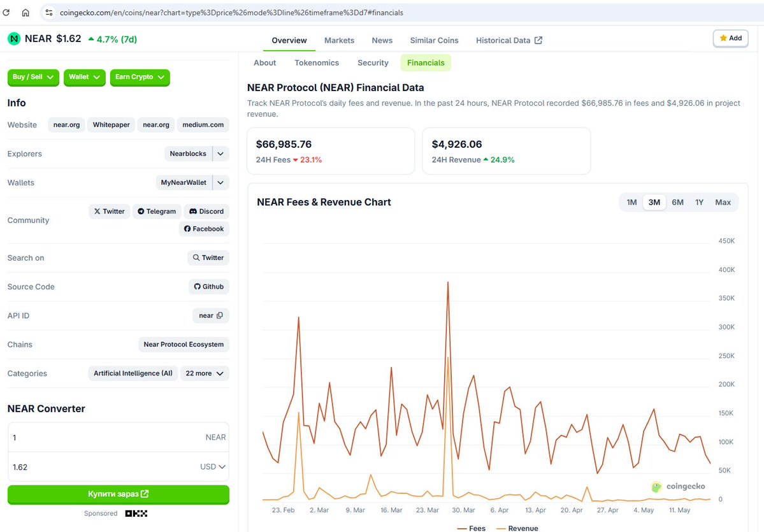Click the browser reload icon

click(x=6, y=13)
